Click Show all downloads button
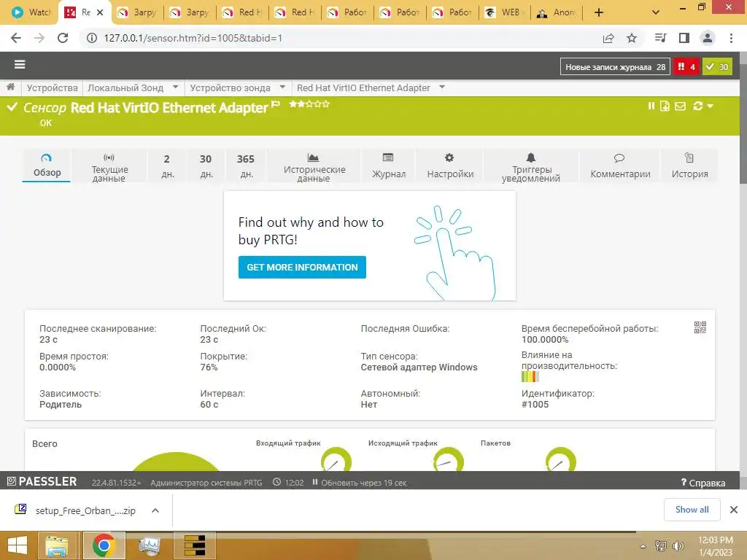Image resolution: width=747 pixels, height=560 pixels. pyautogui.click(x=692, y=510)
